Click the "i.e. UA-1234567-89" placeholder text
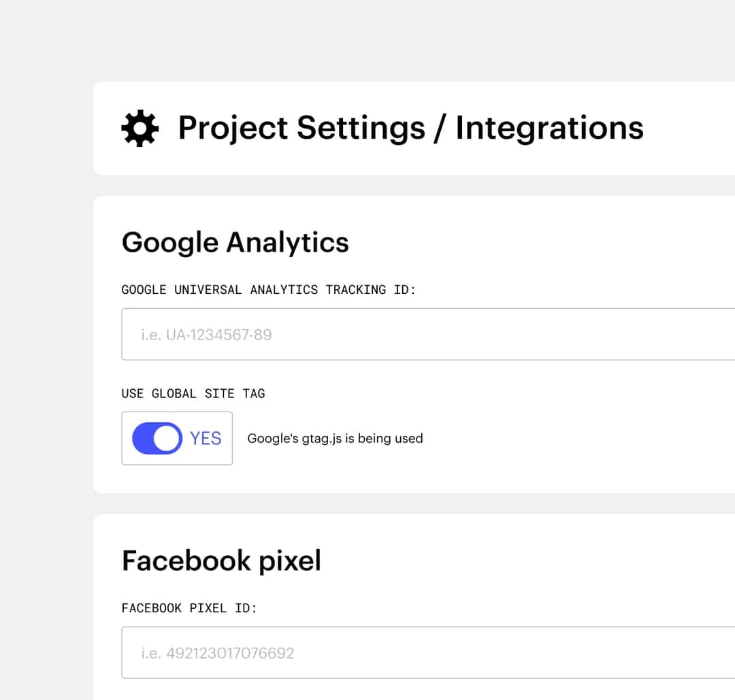 [x=206, y=335]
